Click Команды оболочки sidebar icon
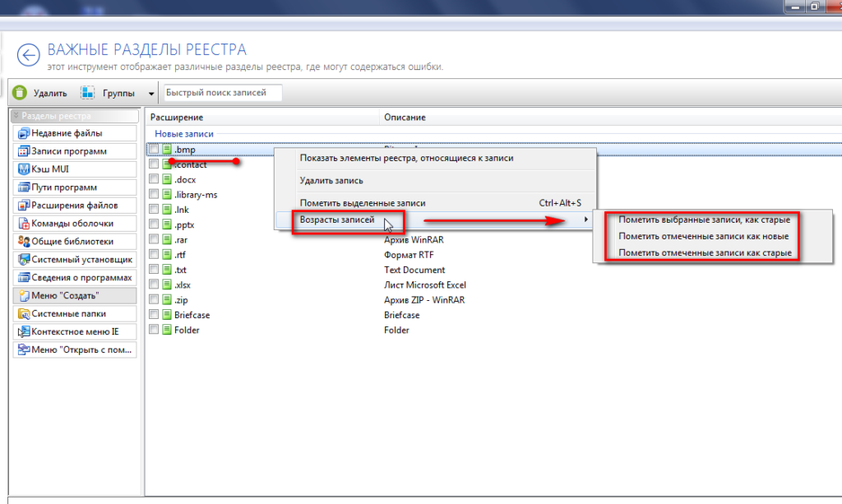 pyautogui.click(x=22, y=224)
